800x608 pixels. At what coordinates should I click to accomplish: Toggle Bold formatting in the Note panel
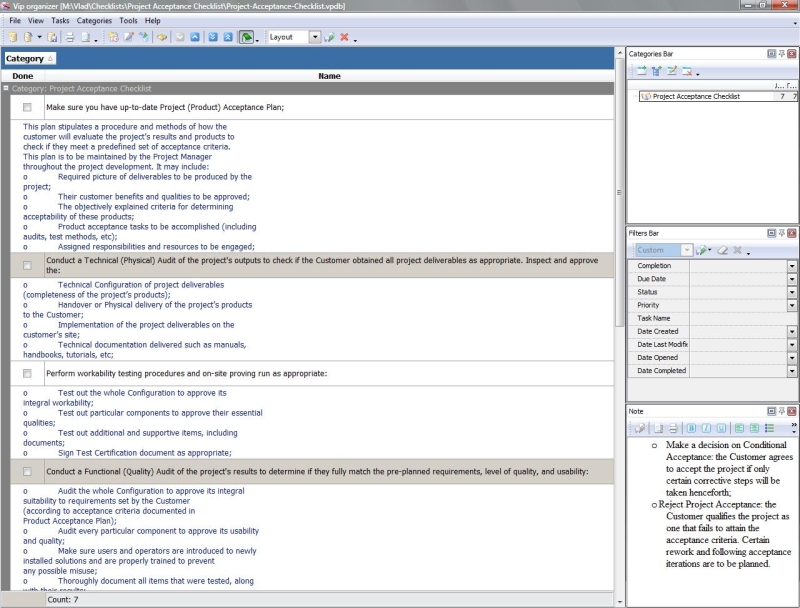pyautogui.click(x=692, y=428)
